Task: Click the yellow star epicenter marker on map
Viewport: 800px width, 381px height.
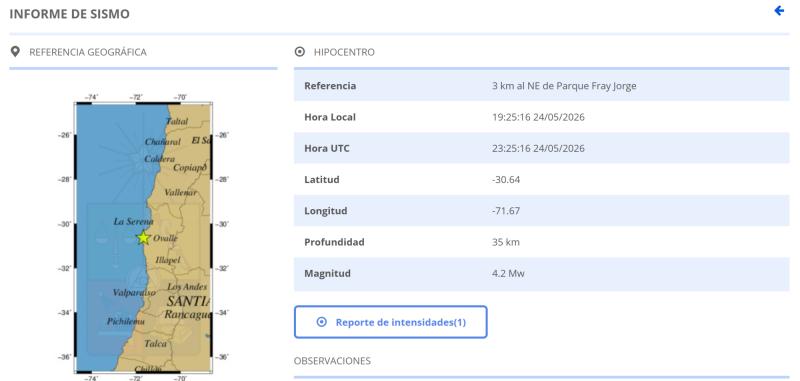Action: point(143,237)
